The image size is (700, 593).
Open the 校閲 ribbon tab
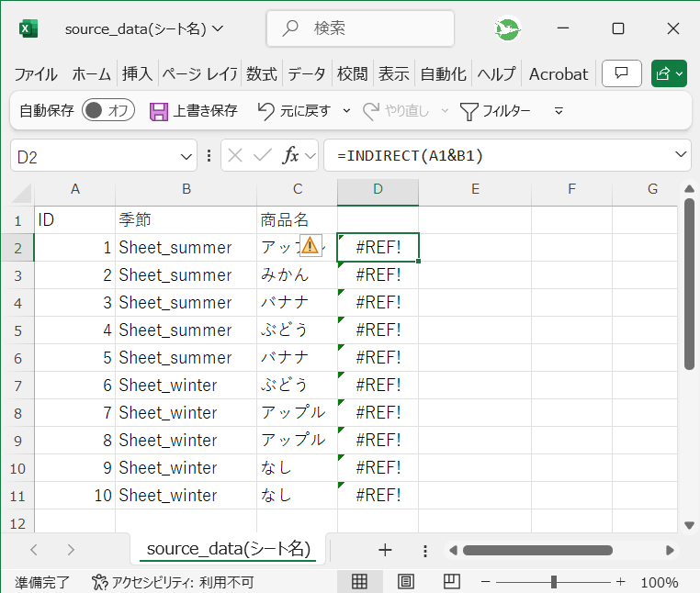coord(352,74)
